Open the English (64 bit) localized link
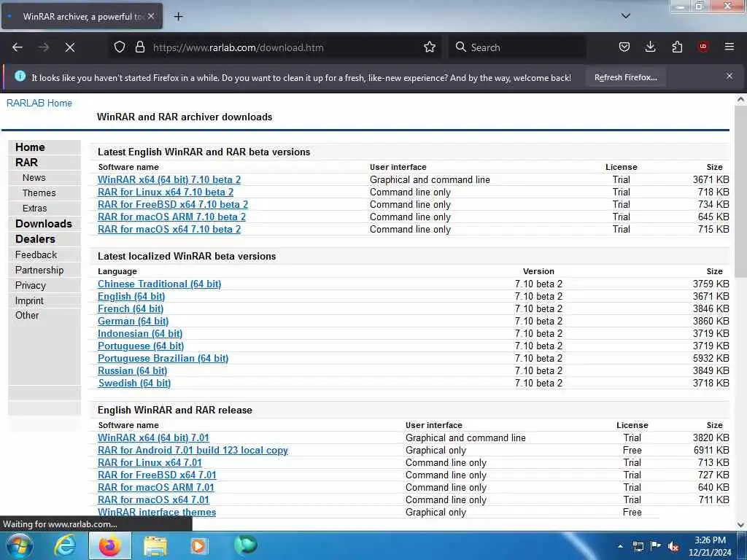Screen dimensions: 747x560 click(131, 296)
